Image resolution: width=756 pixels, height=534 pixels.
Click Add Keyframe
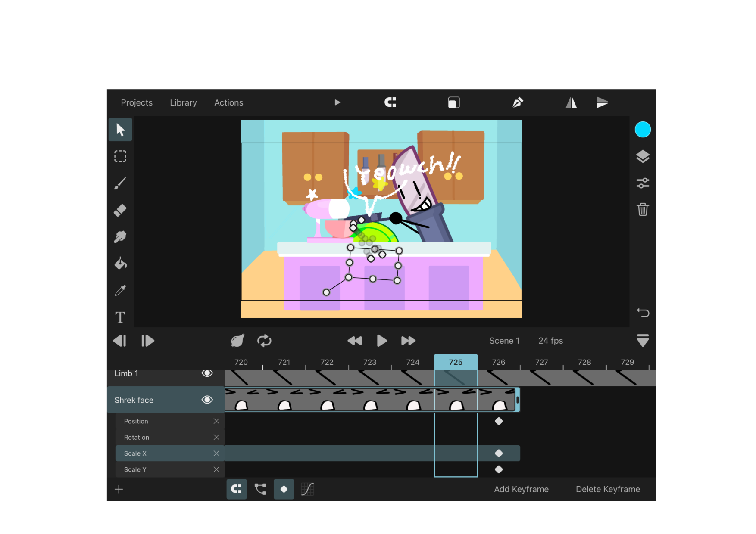[521, 489]
